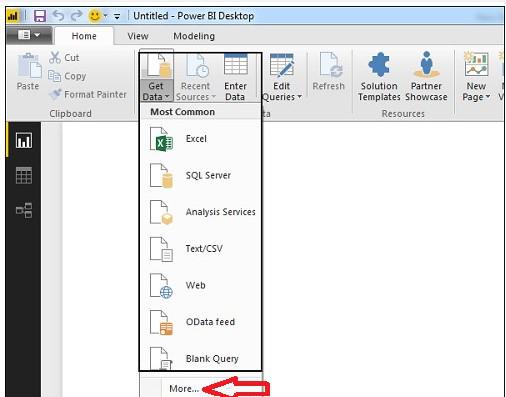The image size is (506, 397).
Task: Click More... at bottom of menu
Action: tap(184, 389)
